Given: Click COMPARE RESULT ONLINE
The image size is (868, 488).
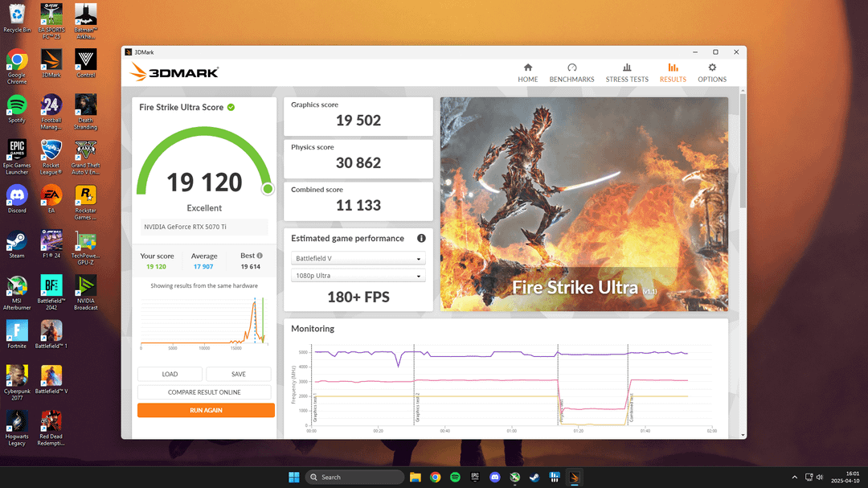Looking at the screenshot, I should pos(204,392).
